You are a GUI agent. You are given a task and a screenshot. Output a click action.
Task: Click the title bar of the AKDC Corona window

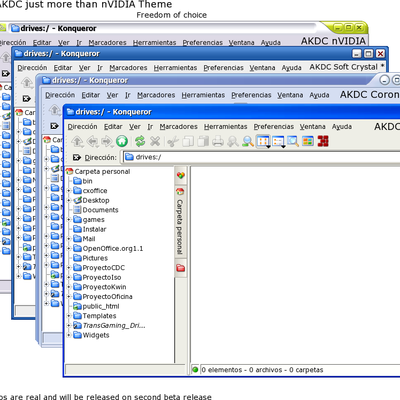[x=207, y=80]
